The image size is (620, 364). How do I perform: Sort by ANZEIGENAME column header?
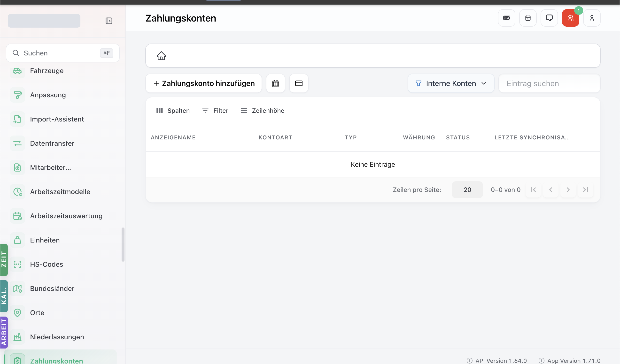click(x=173, y=137)
